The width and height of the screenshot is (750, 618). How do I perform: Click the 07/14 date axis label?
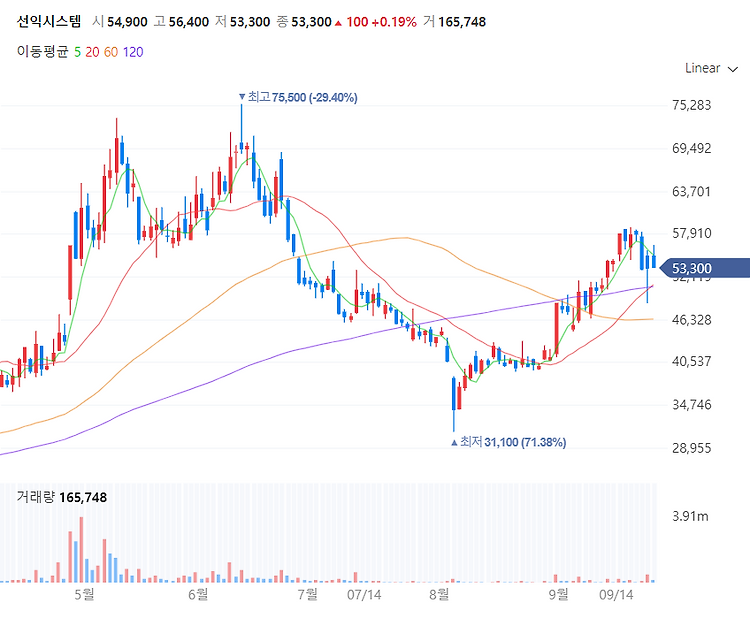[364, 595]
